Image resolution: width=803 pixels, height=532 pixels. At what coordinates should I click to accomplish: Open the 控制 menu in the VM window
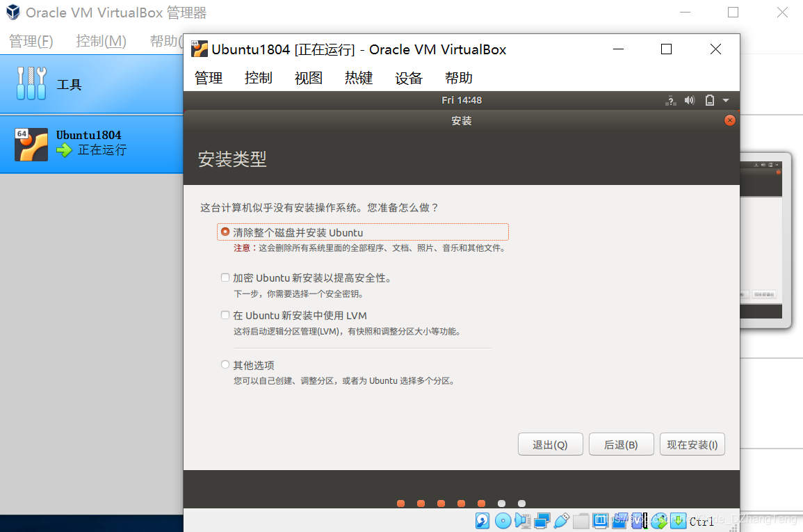[259, 78]
